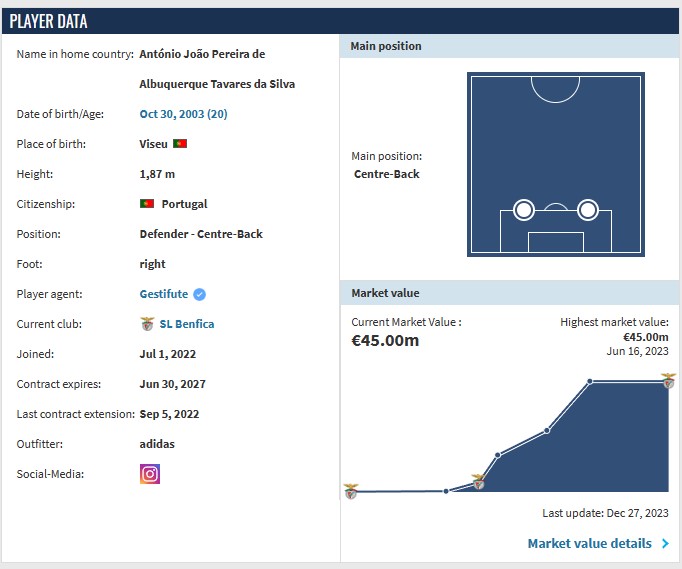Open the SL Benfica club name link
The width and height of the screenshot is (682, 569).
[x=187, y=324]
